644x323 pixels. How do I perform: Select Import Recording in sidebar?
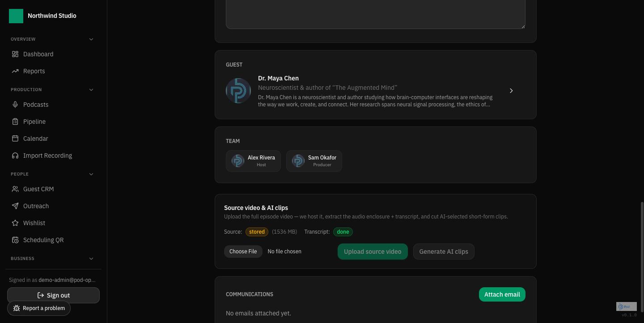click(53, 155)
